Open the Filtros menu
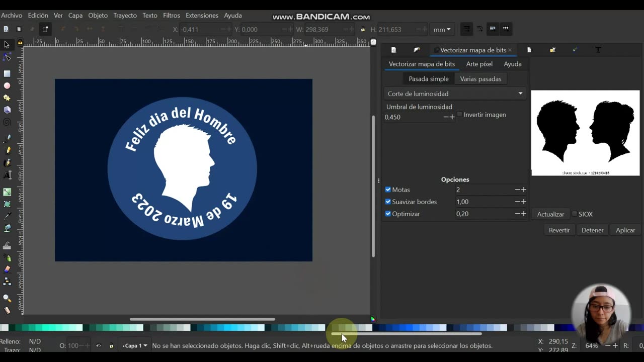644x362 pixels. tap(172, 16)
